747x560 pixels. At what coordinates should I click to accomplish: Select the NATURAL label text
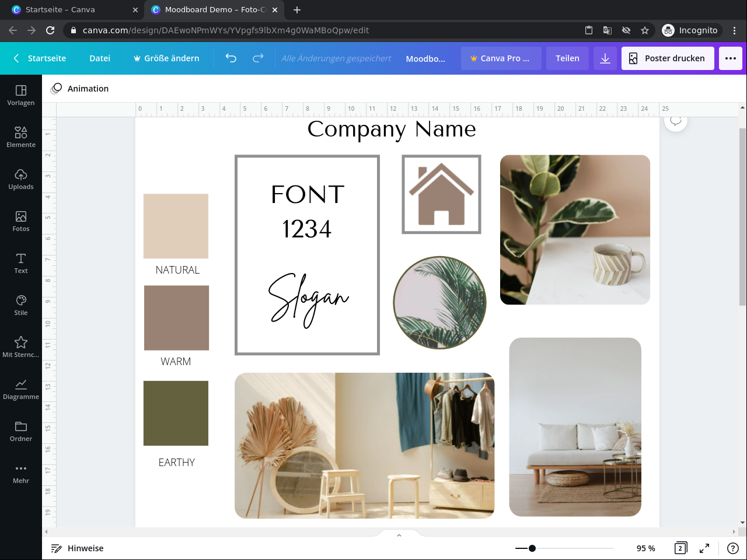pyautogui.click(x=177, y=270)
